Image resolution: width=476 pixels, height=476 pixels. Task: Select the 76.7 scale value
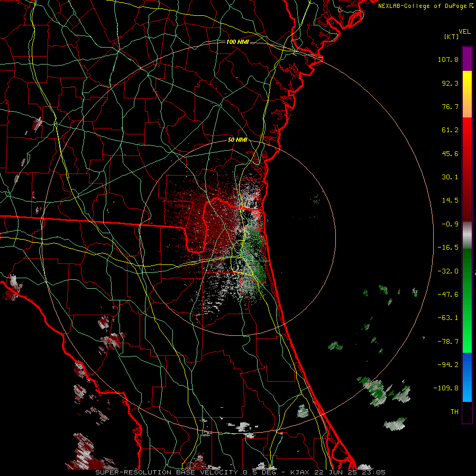point(450,106)
